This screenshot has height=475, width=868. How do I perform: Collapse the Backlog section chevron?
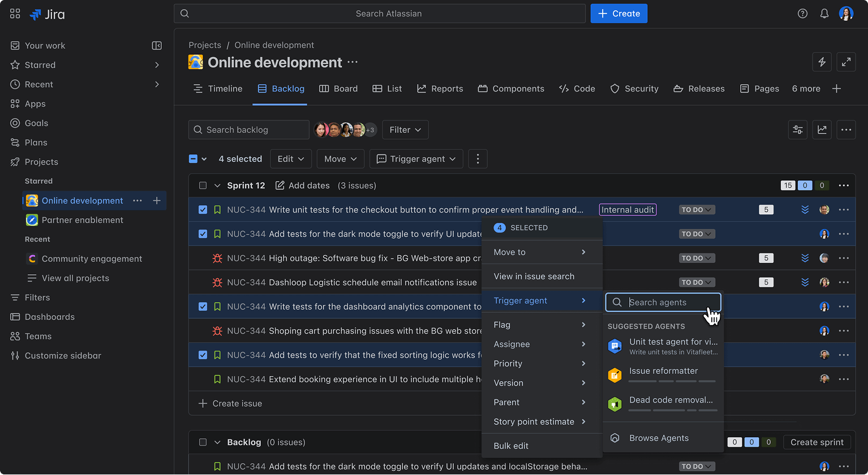point(217,442)
